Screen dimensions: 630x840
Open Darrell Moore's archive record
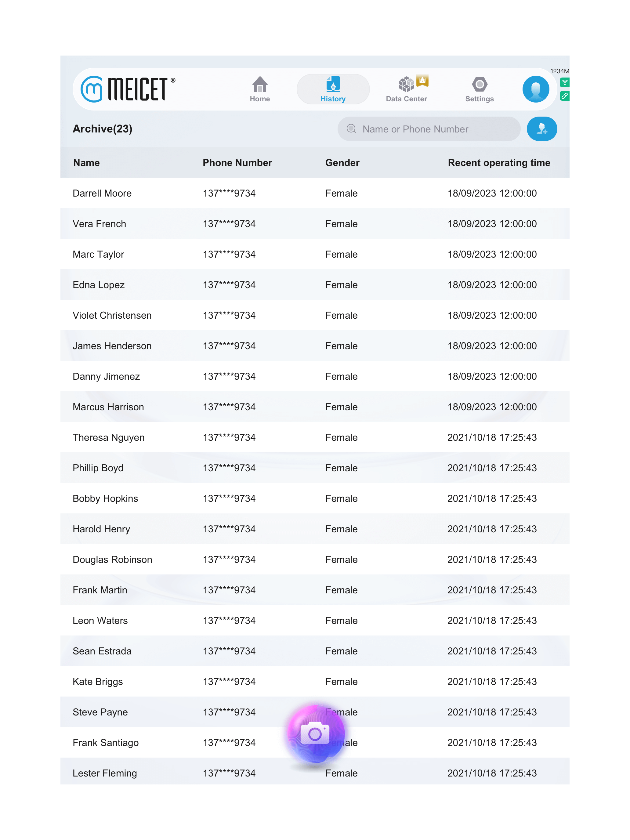[315, 193]
